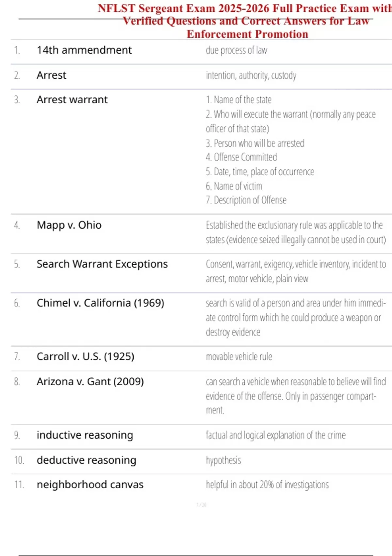The height and width of the screenshot is (556, 392).
Task: Click the page number indicator at the bottom
Action: (x=201, y=505)
